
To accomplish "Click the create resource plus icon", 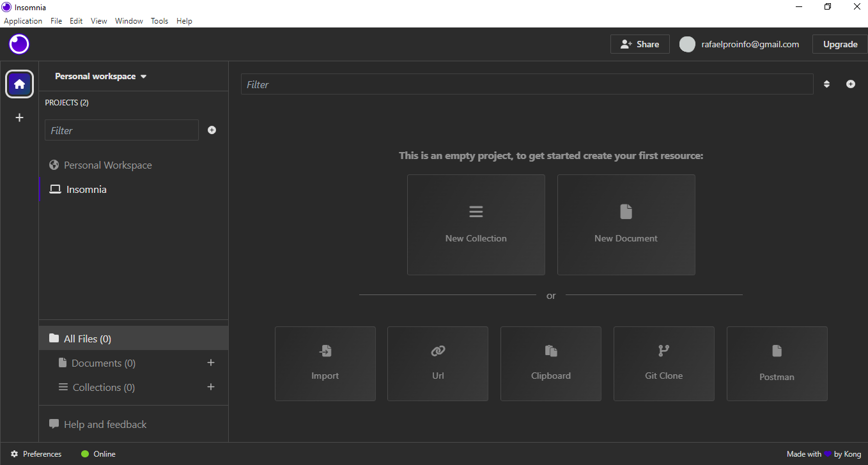I will point(851,84).
